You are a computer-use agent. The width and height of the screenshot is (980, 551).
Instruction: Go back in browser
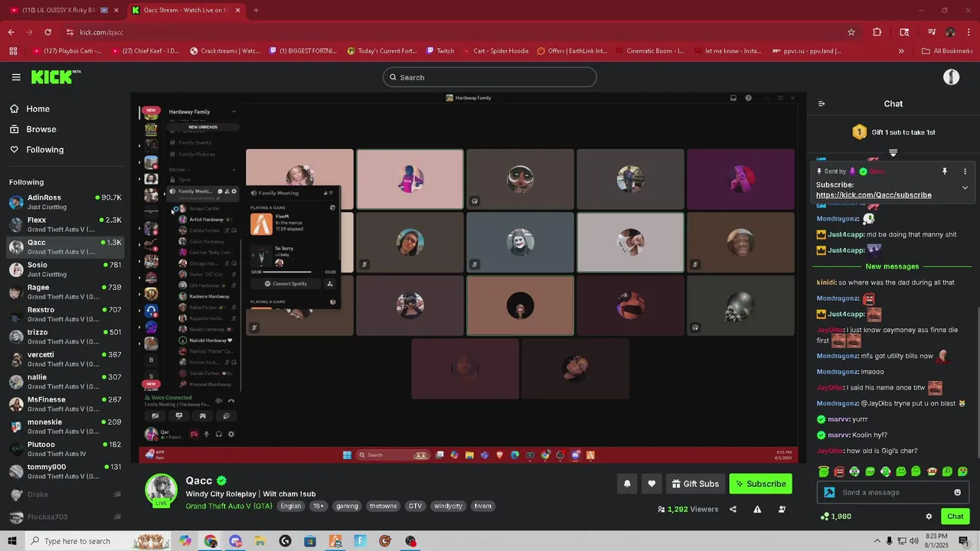click(x=11, y=32)
